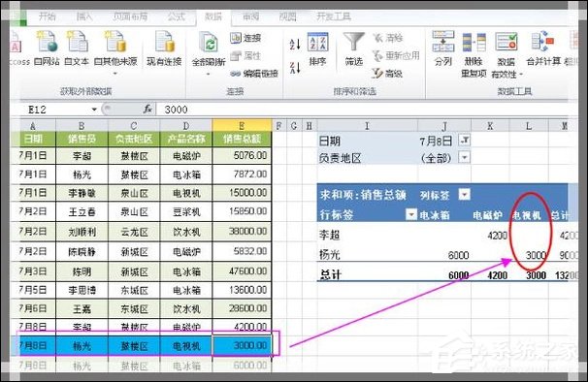Select the cell 豆浆机
Viewport: 588px width, 382px height.
186,211
